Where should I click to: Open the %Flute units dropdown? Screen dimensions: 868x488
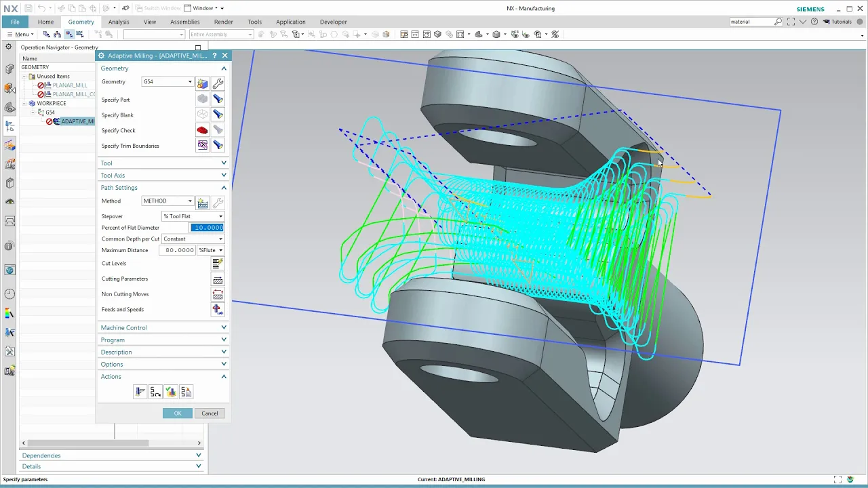210,251
